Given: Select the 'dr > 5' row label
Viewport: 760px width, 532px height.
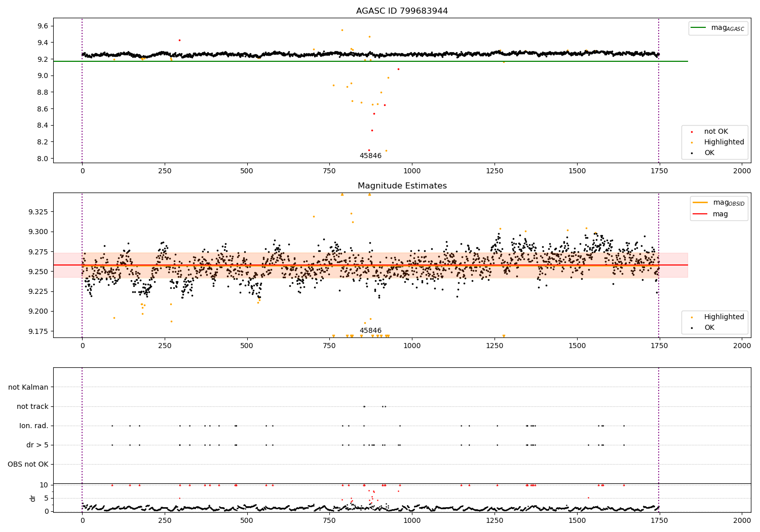Looking at the screenshot, I should 37,445.
